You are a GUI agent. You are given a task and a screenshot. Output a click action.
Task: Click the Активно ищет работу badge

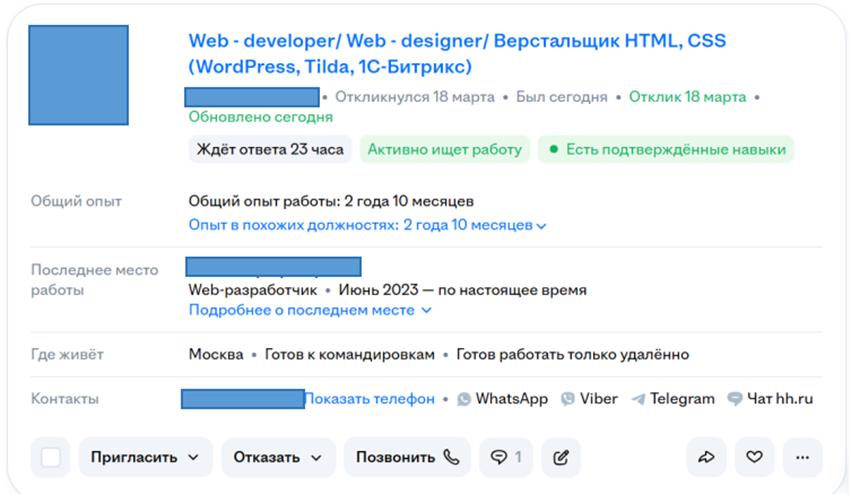click(444, 149)
